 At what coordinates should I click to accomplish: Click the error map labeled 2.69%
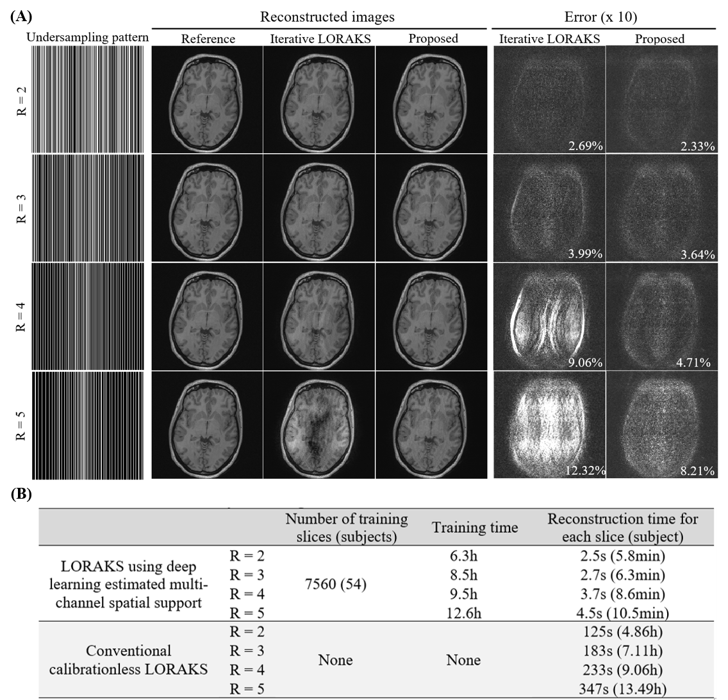pos(549,99)
